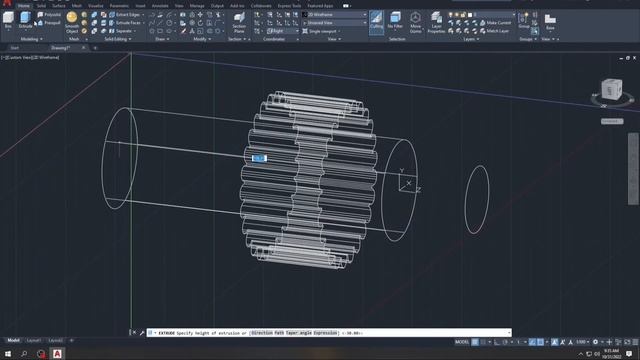Open the workspace switching gear
This screenshot has width=640, height=360.
(596, 342)
